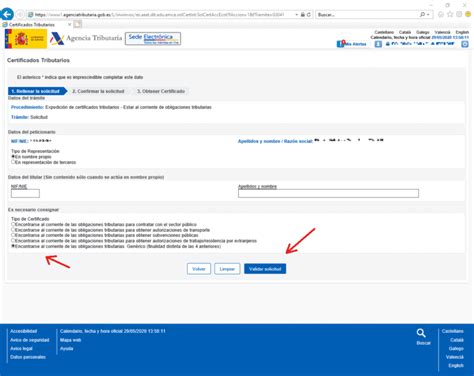This screenshot has width=474, height=376.
Task: Click the Volver button
Action: coord(199,269)
